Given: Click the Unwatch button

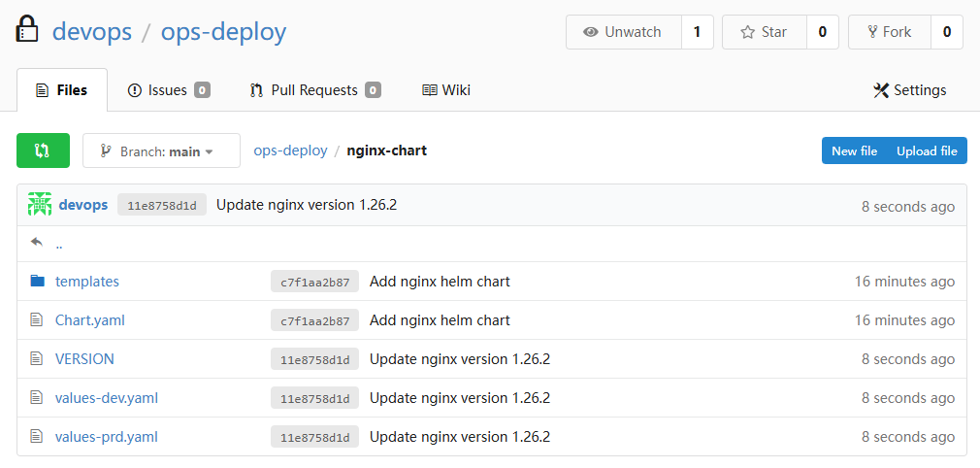Looking at the screenshot, I should pyautogui.click(x=624, y=32).
